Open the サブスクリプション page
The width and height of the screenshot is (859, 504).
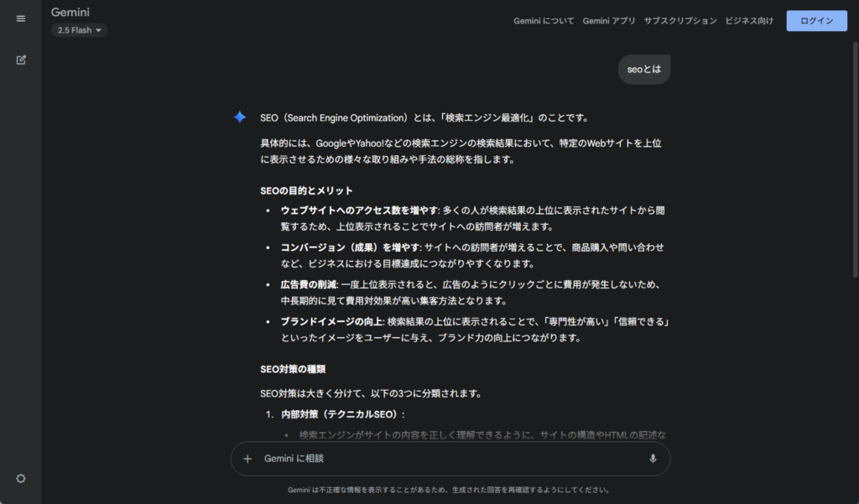679,20
